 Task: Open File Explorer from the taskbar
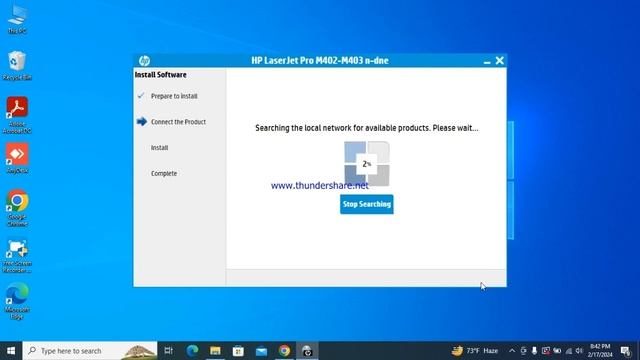(215, 351)
